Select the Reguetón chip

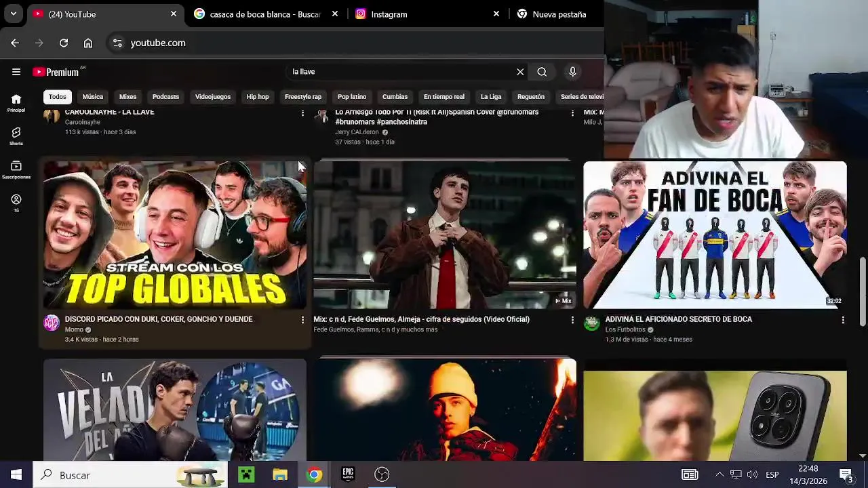pos(531,97)
